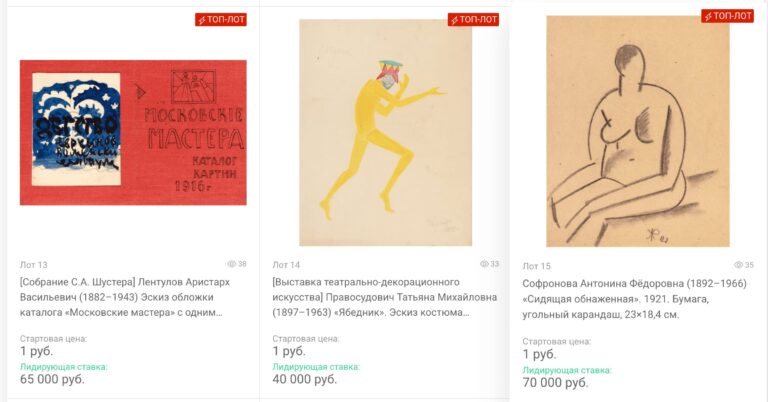
Task: Open the Lentulov Лот 13 title link
Action: click(125, 297)
